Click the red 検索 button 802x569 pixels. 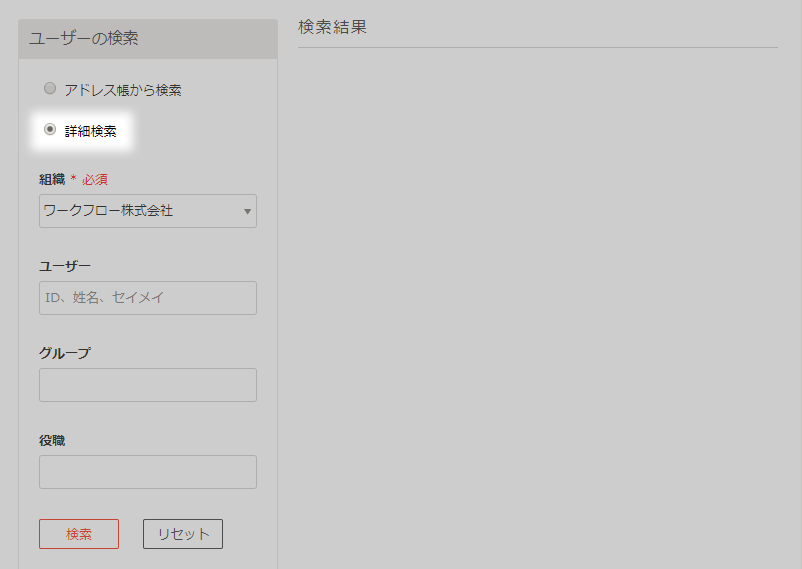pos(79,534)
